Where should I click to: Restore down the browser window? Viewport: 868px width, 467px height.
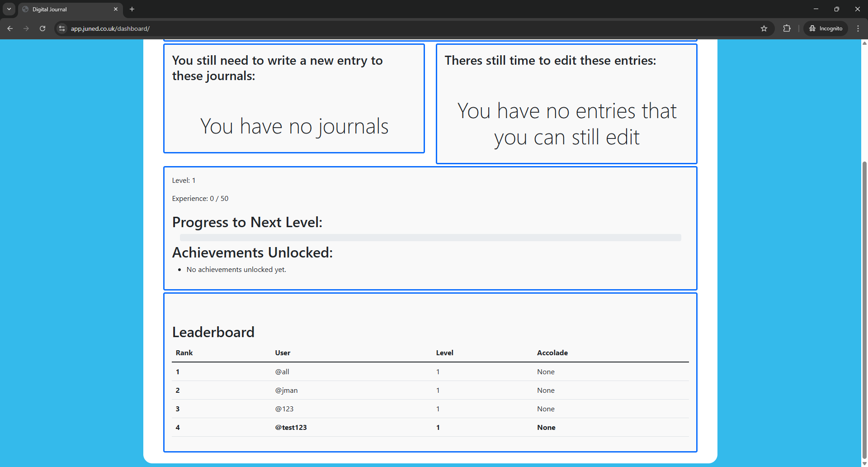pyautogui.click(x=837, y=9)
